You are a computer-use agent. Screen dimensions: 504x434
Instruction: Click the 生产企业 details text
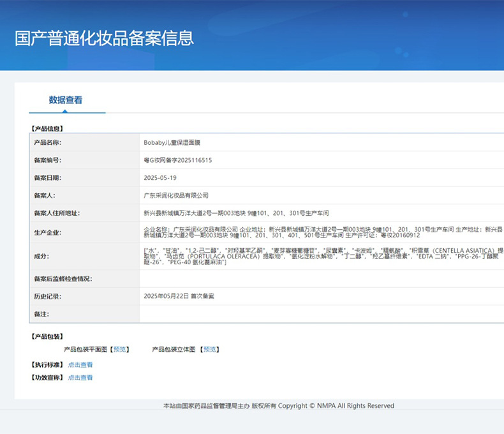pos(323,232)
